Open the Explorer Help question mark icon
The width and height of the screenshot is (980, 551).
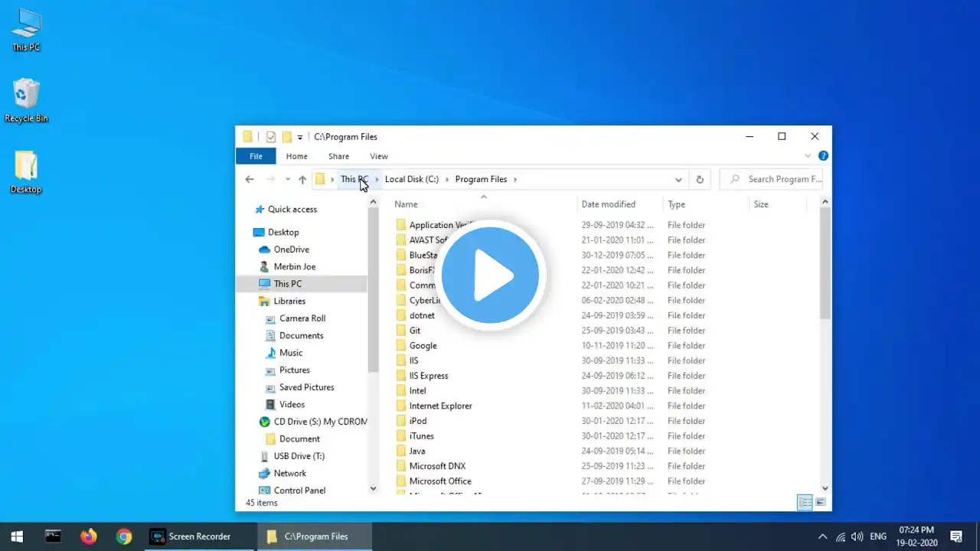[823, 156]
